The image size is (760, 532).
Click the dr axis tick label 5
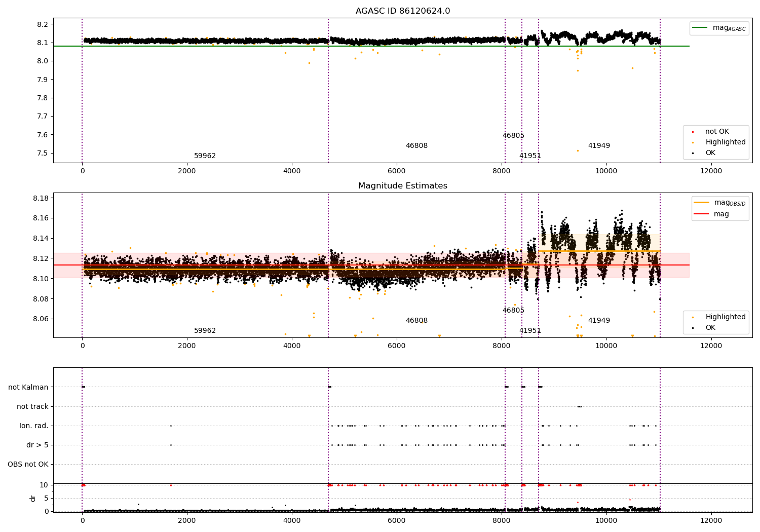pyautogui.click(x=46, y=499)
